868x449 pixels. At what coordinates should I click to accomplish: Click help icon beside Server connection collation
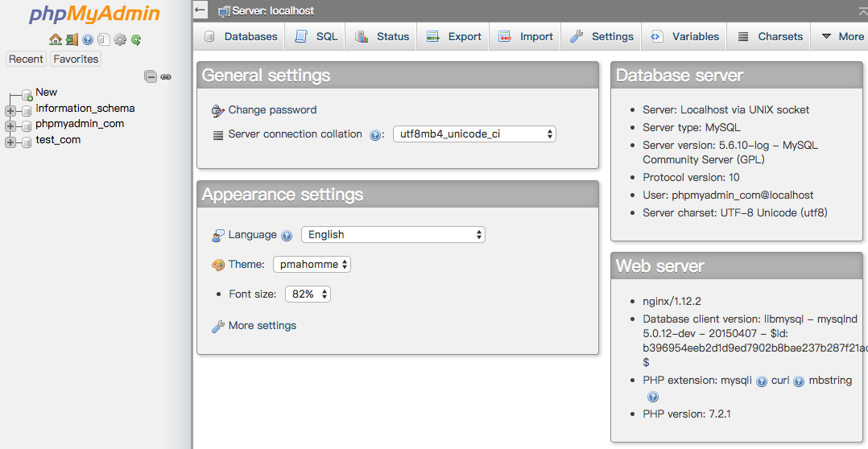pyautogui.click(x=375, y=135)
